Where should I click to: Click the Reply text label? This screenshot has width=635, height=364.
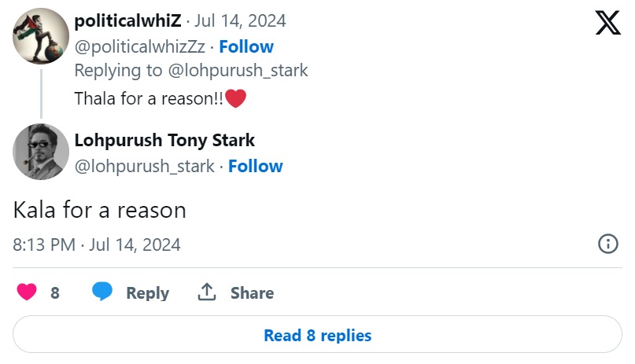(147, 293)
